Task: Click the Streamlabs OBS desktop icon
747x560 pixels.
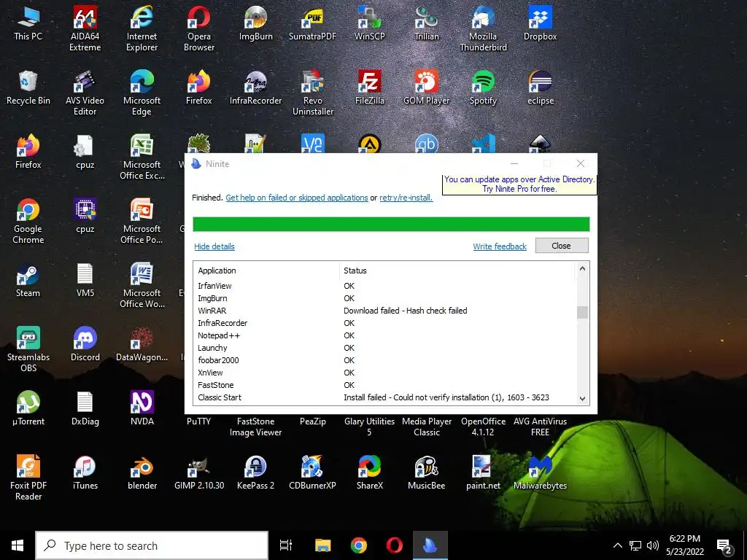Action: [x=28, y=349]
